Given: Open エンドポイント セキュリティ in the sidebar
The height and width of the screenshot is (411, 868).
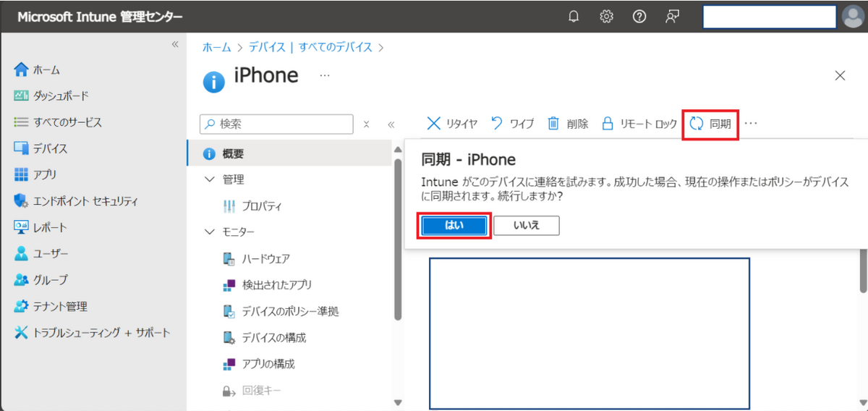Looking at the screenshot, I should click(x=76, y=201).
